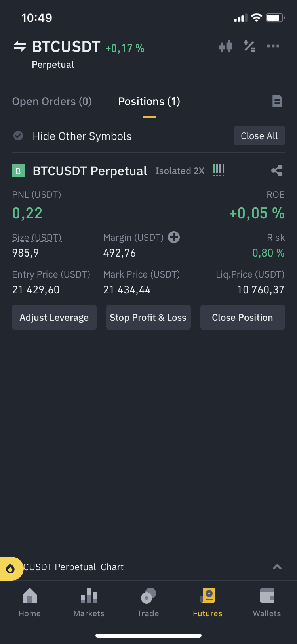Switch to the Open Orders tab
This screenshot has height=644, width=297.
[x=52, y=102]
